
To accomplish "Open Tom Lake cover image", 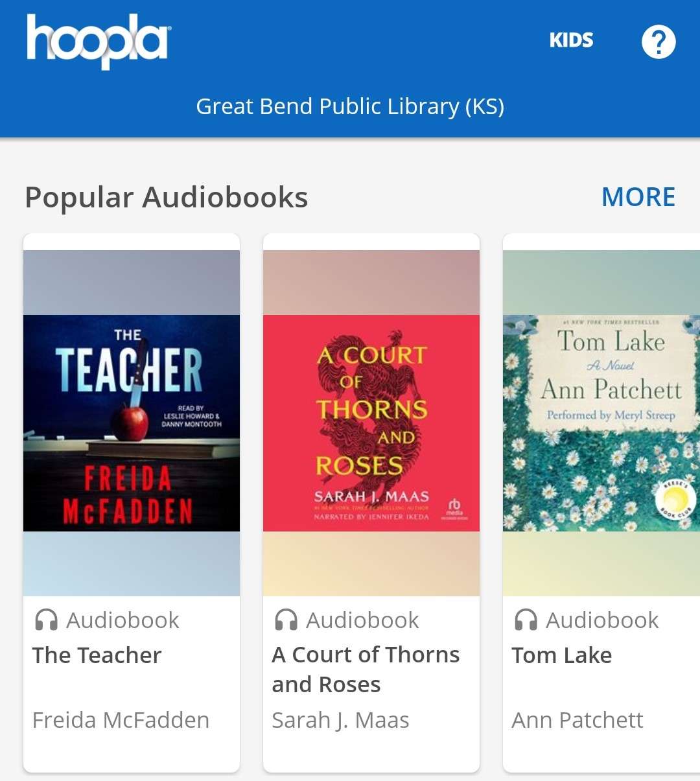I will point(601,423).
